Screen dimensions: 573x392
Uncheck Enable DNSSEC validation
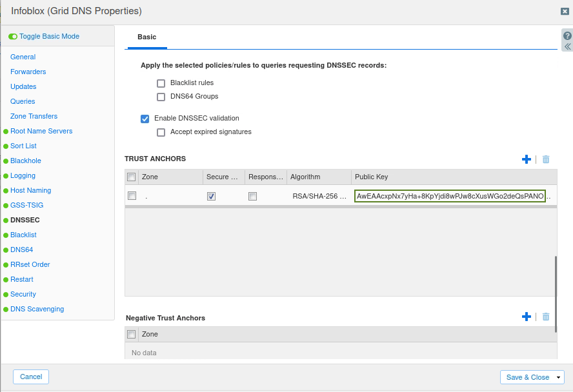coord(145,119)
